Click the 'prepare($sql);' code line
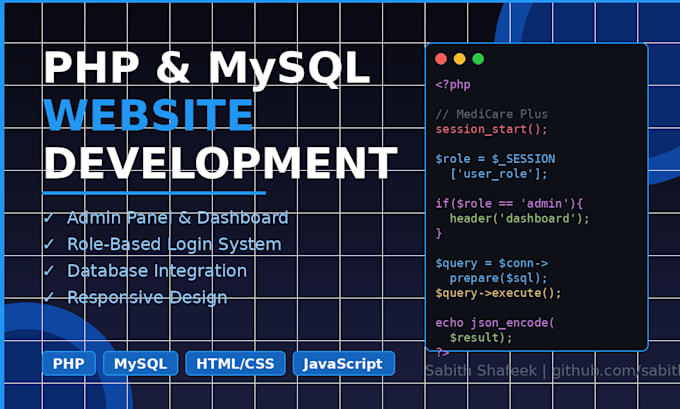 pyautogui.click(x=499, y=278)
